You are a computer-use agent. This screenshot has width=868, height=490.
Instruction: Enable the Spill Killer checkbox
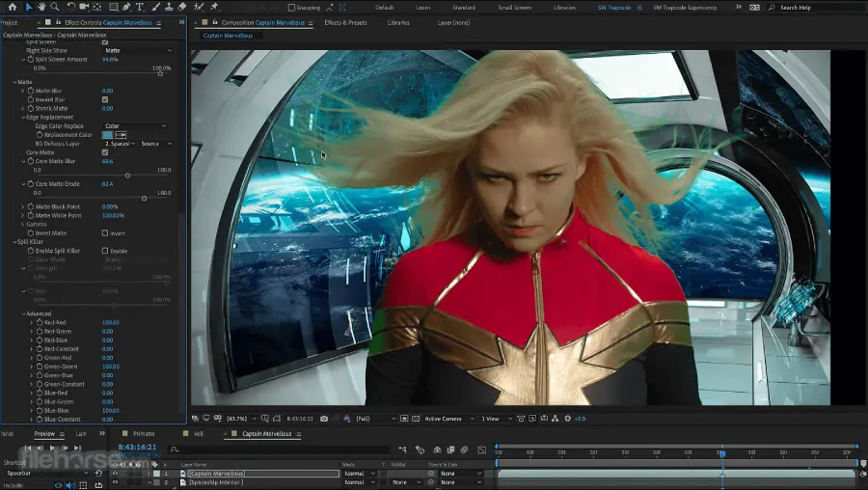coord(105,251)
